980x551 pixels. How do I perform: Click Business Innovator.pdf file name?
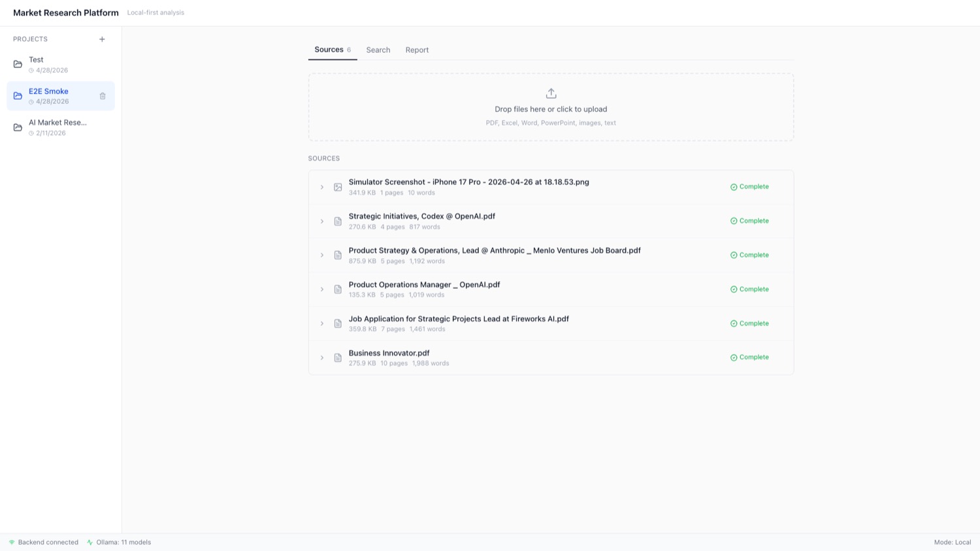click(x=389, y=353)
